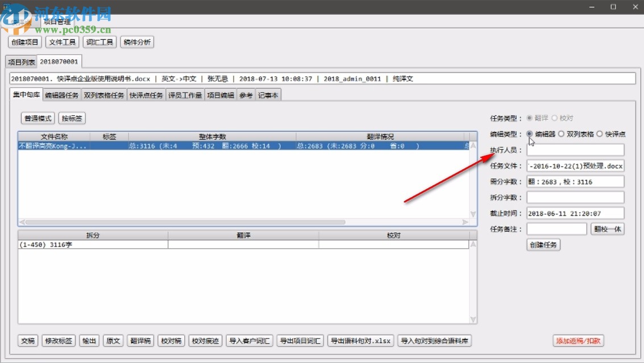The width and height of the screenshot is (644, 363).
Task: Click the 标签 column header
Action: (109, 137)
